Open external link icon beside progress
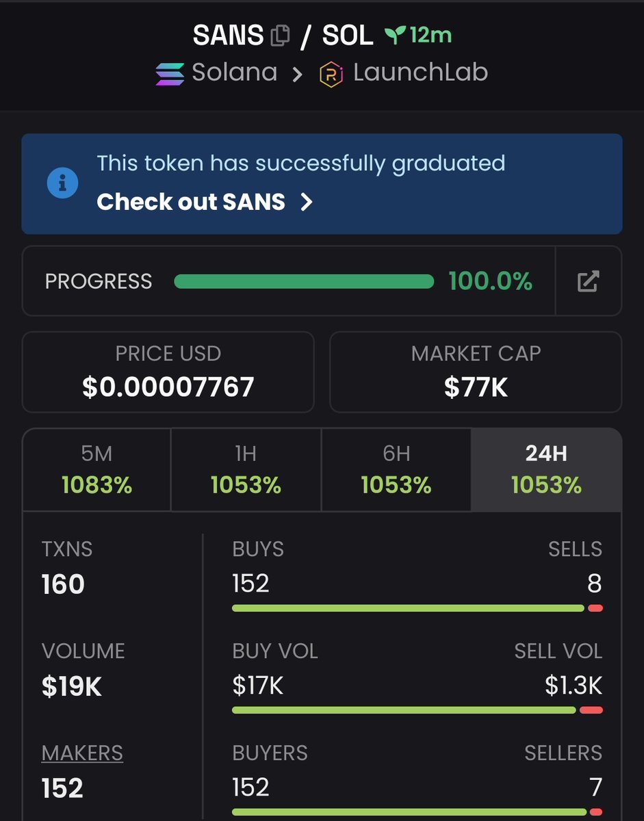The image size is (644, 821). pos(588,281)
